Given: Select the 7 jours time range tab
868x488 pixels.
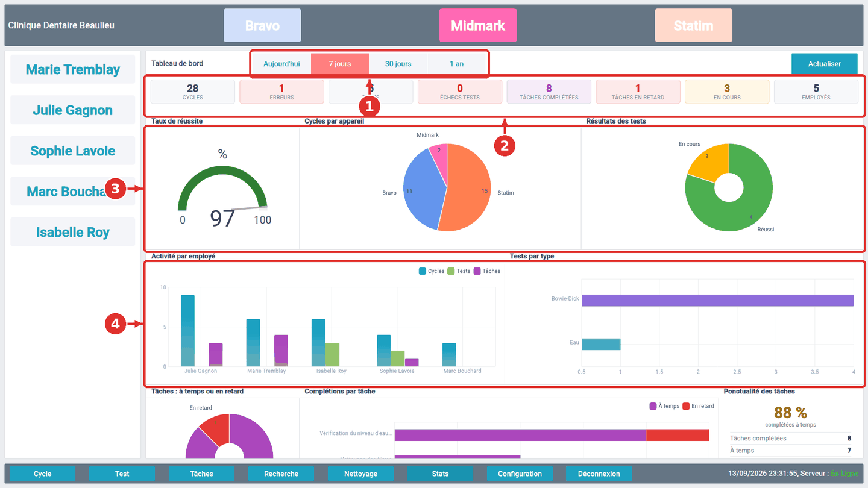Looking at the screenshot, I should point(340,64).
